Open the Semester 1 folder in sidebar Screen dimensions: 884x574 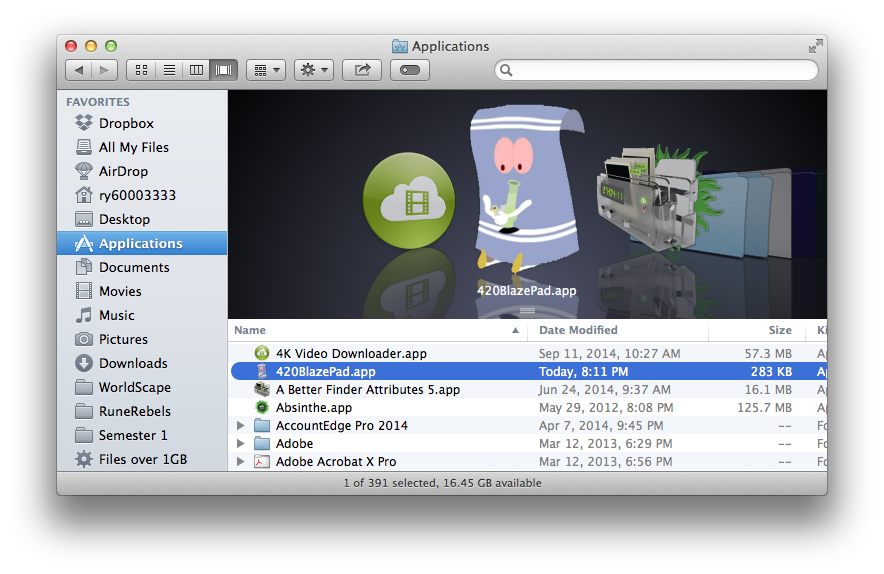tap(142, 435)
